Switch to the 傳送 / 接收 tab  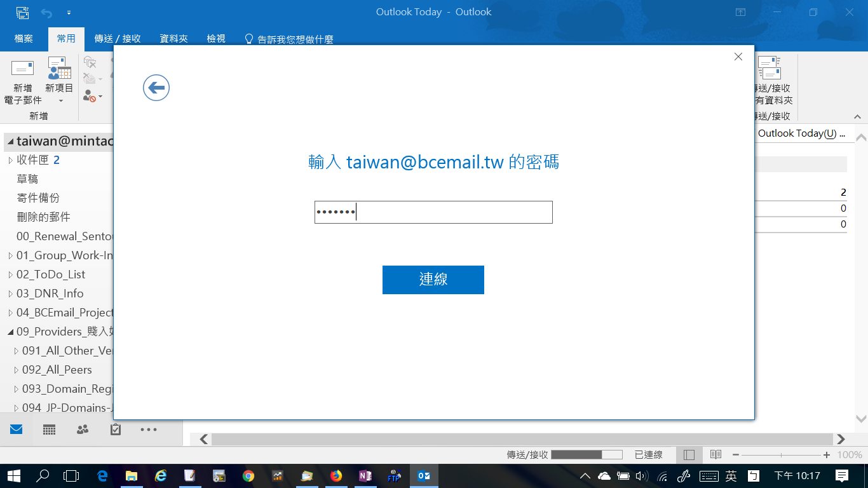(x=118, y=39)
